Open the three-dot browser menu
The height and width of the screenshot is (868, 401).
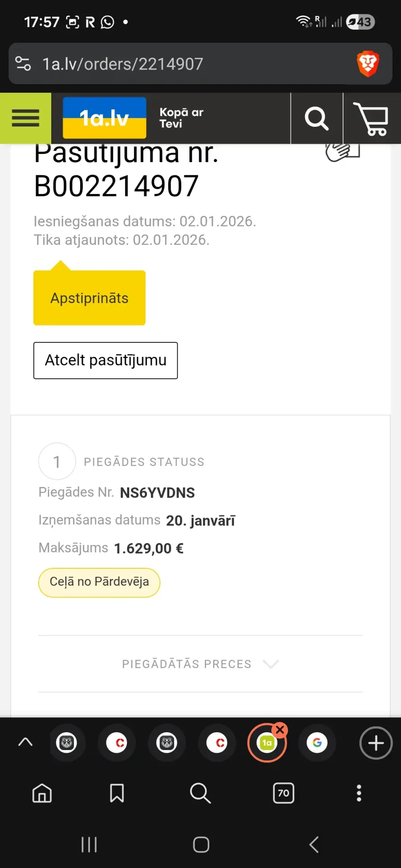359,793
